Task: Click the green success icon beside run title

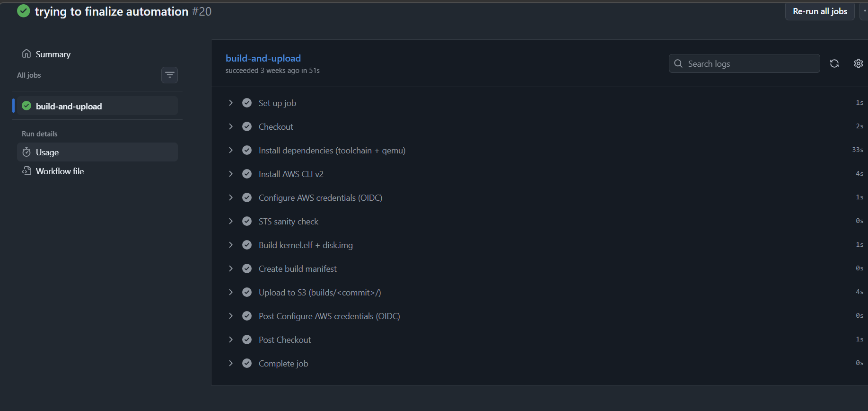Action: tap(23, 11)
